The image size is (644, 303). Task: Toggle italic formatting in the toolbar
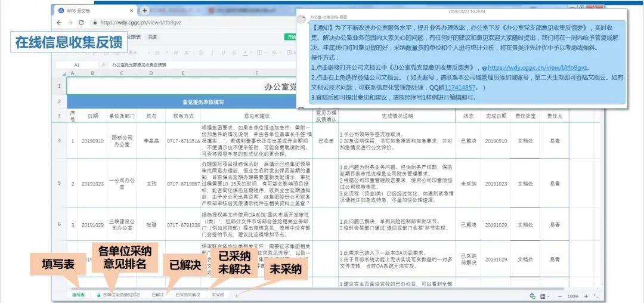(212, 53)
